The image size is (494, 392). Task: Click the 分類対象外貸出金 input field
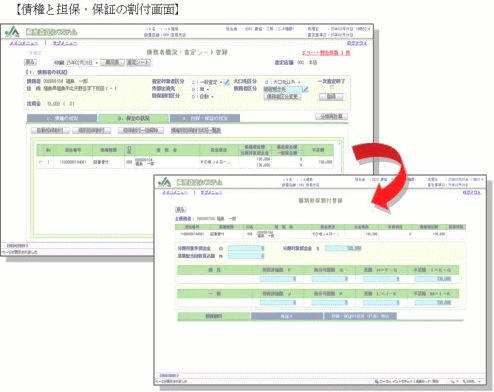pos(246,248)
